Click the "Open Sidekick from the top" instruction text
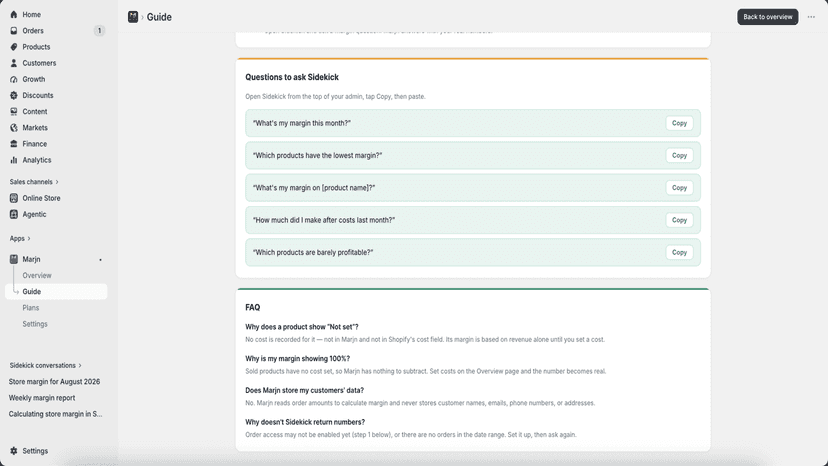828x466 pixels. click(335, 97)
